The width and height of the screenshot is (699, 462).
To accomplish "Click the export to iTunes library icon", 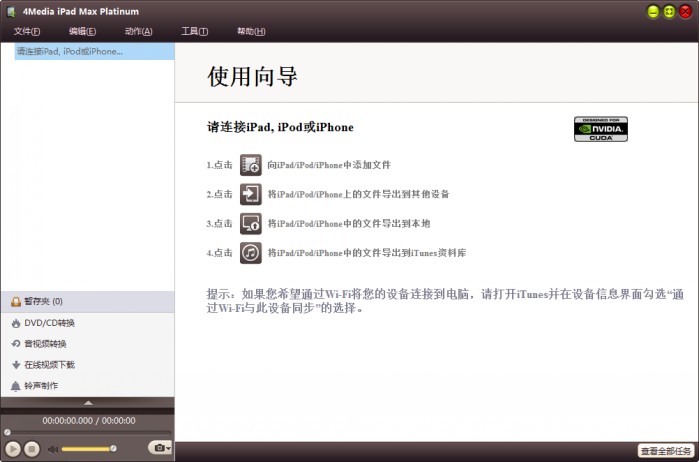I will (251, 253).
